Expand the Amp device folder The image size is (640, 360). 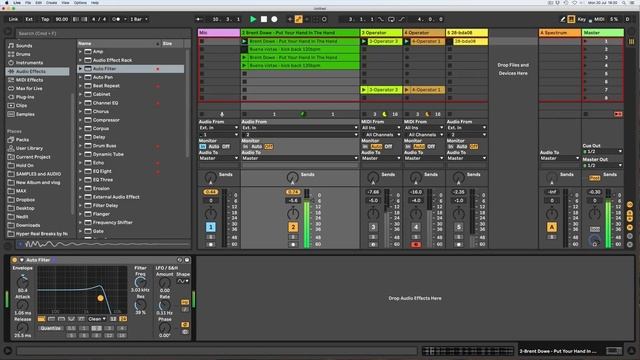(80, 52)
